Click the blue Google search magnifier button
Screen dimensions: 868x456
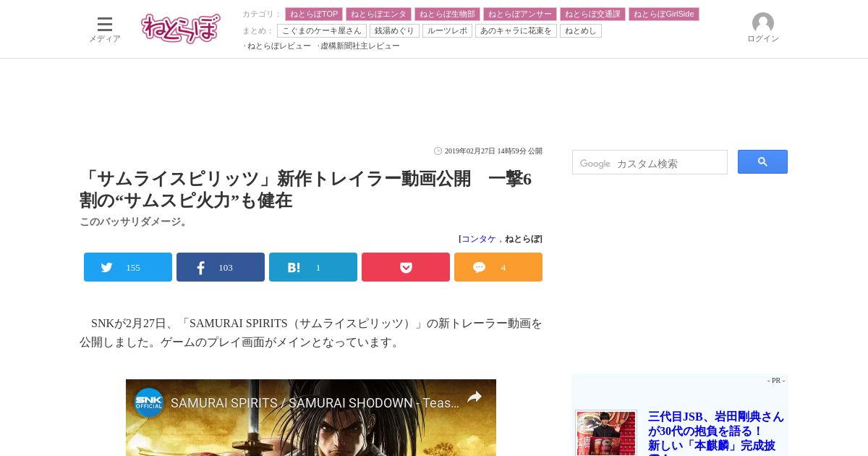tap(762, 162)
